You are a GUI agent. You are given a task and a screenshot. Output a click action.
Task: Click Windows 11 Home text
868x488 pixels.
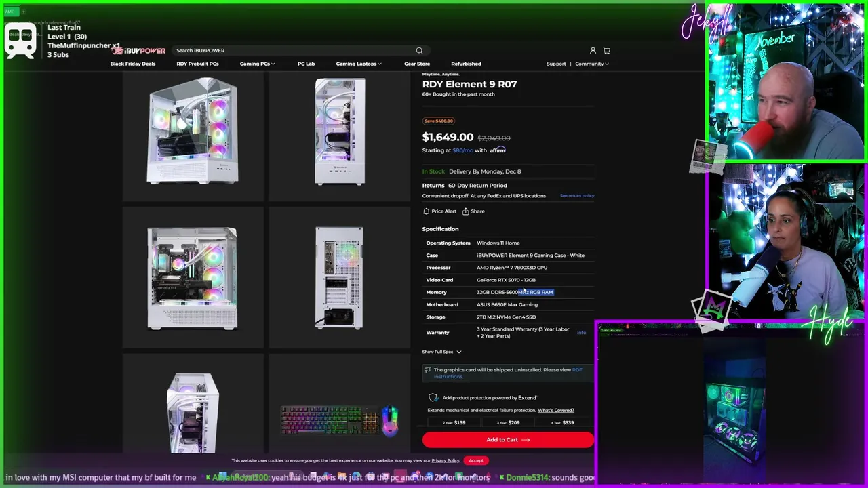tap(498, 243)
